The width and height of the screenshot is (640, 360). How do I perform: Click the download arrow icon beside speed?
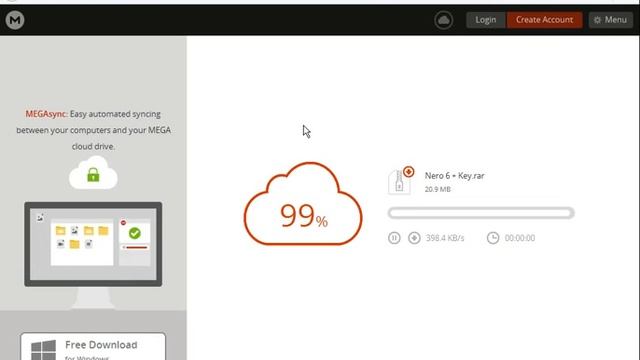[x=414, y=238]
